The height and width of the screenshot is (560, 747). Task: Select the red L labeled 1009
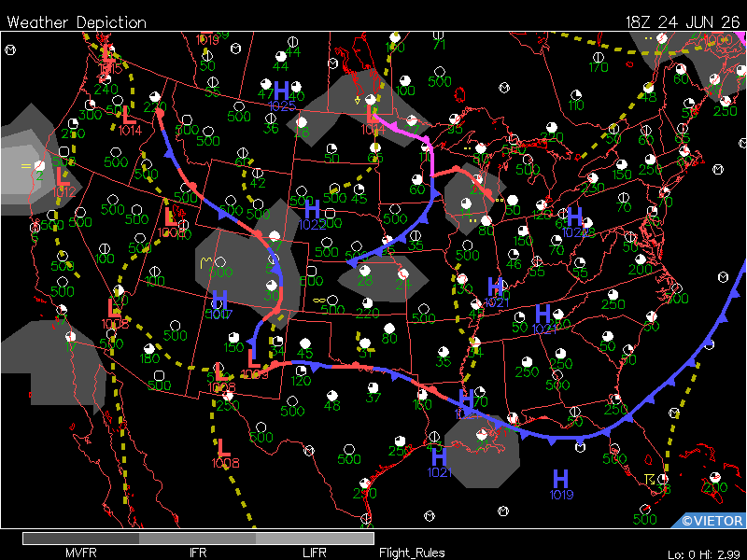(254, 358)
